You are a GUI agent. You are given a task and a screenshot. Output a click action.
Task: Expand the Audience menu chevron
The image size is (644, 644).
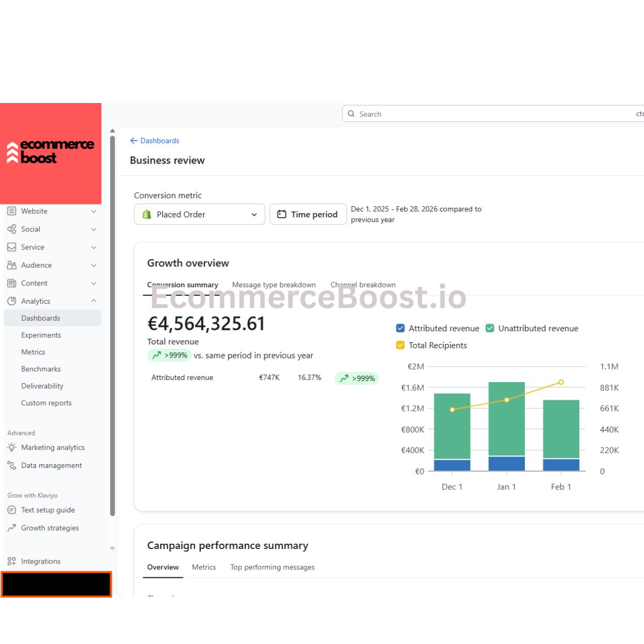pos(94,265)
